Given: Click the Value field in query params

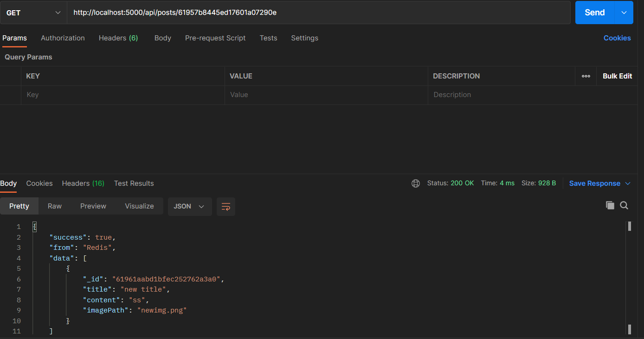Looking at the screenshot, I should [x=326, y=95].
